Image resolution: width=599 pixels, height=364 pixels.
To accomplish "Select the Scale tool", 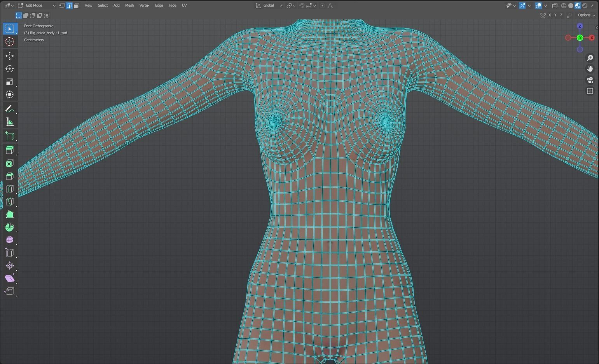I will [10, 82].
